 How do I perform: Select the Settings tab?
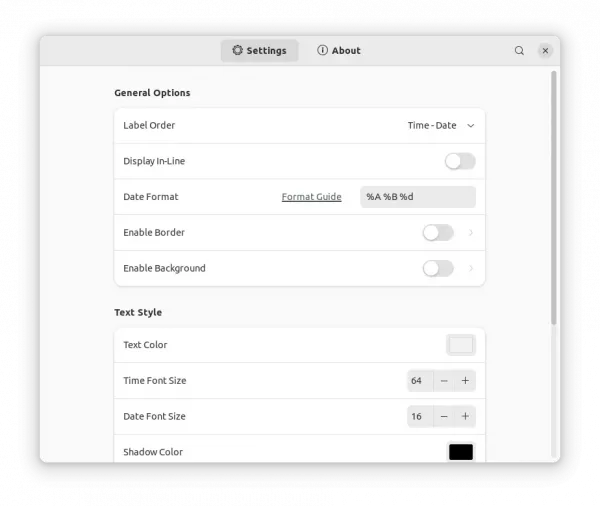[x=259, y=51]
